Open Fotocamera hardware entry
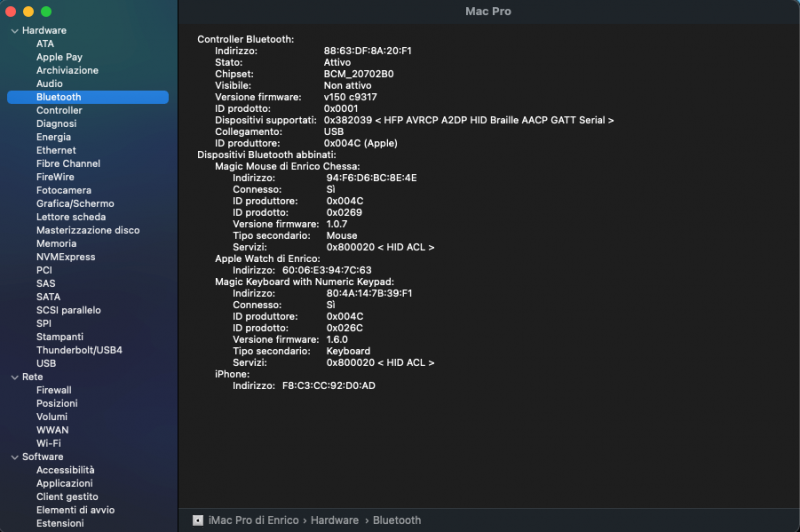The image size is (800, 532). tap(64, 190)
